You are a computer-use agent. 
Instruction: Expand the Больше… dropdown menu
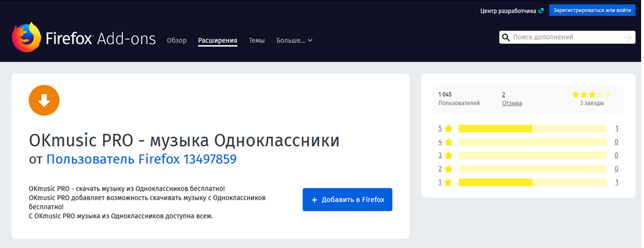[x=295, y=40]
